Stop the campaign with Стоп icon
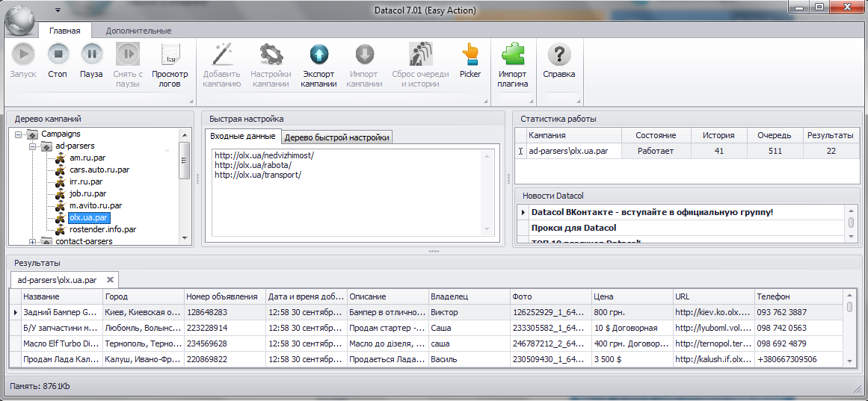Image resolution: width=868 pixels, height=401 pixels. tap(58, 55)
